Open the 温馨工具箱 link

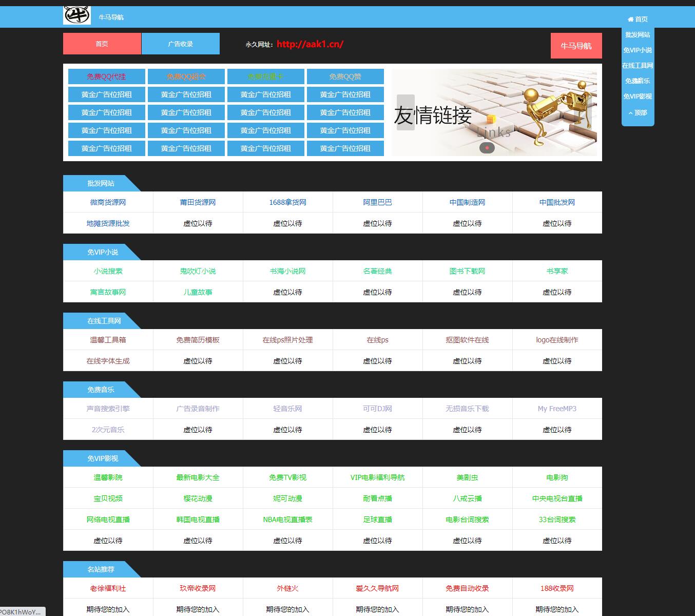click(108, 340)
